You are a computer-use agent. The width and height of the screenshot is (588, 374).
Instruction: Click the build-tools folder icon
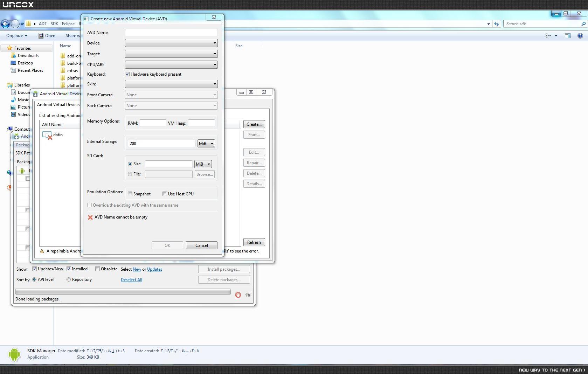click(x=63, y=63)
